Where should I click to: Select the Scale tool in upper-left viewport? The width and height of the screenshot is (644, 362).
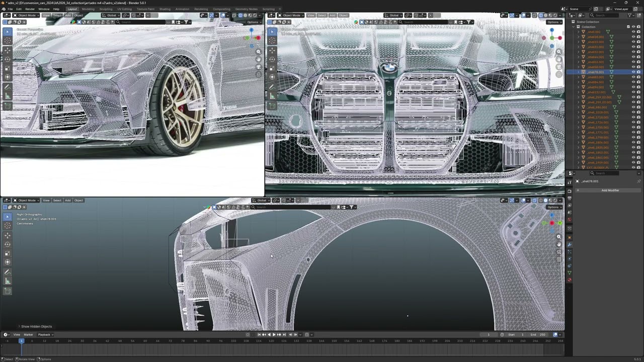coord(8,68)
